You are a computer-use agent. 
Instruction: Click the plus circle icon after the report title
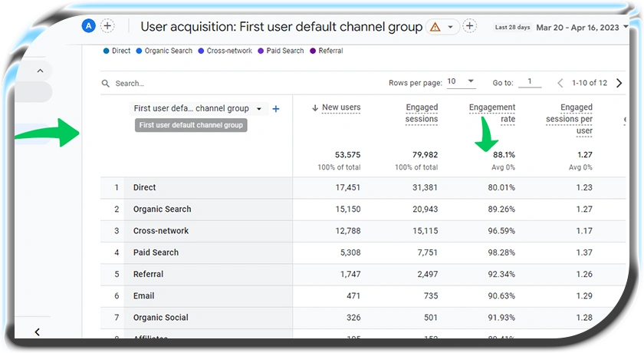click(x=469, y=26)
